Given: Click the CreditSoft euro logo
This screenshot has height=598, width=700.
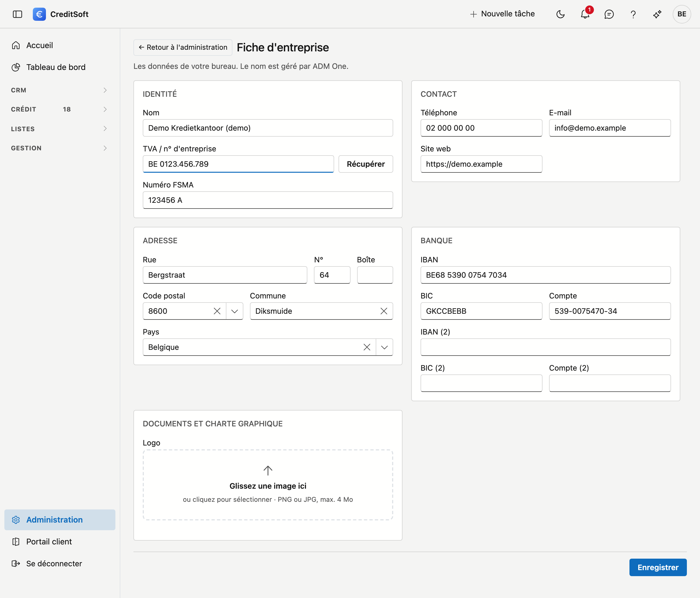Looking at the screenshot, I should pyautogui.click(x=39, y=14).
